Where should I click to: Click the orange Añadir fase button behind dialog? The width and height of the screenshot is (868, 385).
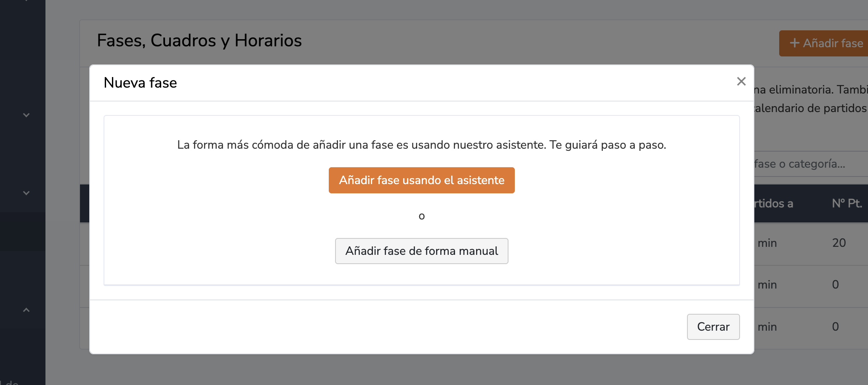pos(825,43)
